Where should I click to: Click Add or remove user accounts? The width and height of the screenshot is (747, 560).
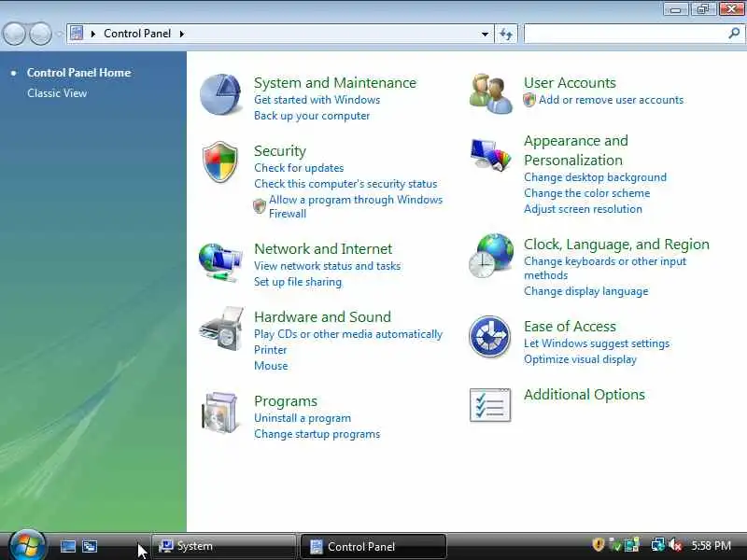[612, 100]
